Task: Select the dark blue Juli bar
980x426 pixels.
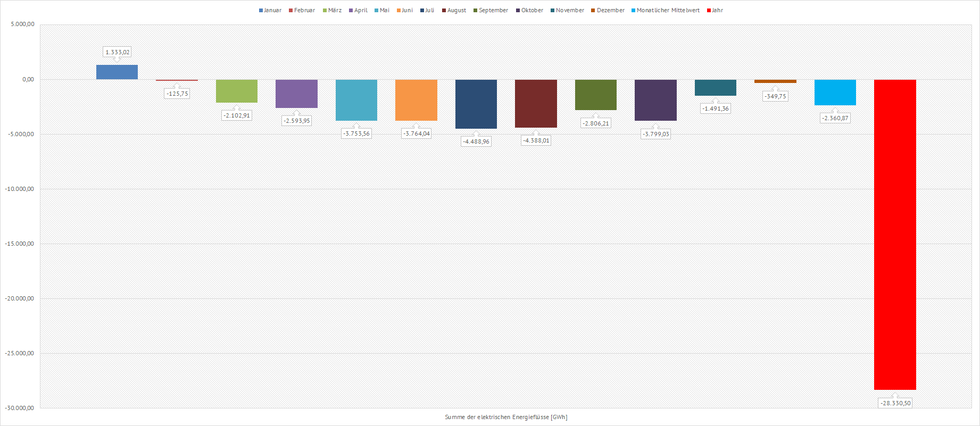Action: pyautogui.click(x=476, y=104)
